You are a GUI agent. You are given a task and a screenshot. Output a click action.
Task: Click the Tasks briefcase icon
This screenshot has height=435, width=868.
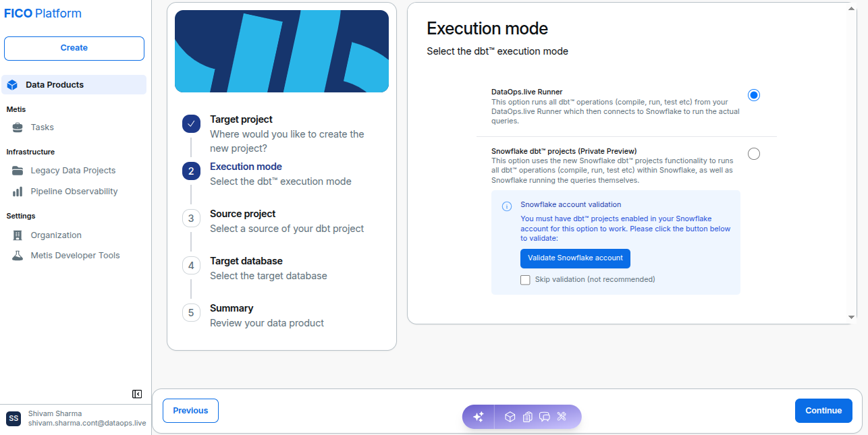click(18, 127)
